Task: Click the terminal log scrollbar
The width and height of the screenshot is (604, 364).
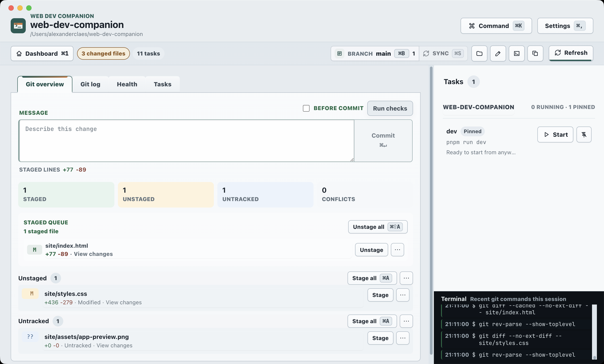Action: (x=594, y=332)
